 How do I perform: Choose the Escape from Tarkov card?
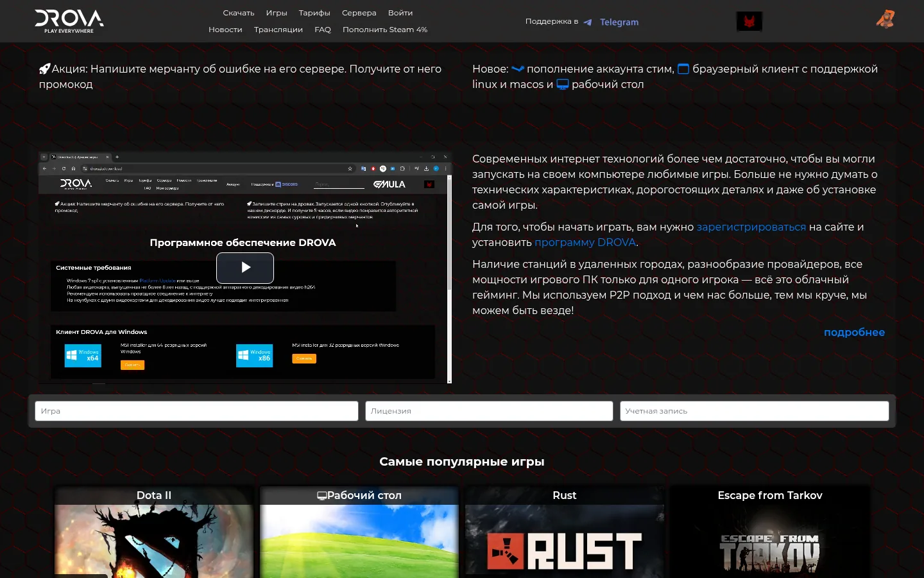(770, 532)
